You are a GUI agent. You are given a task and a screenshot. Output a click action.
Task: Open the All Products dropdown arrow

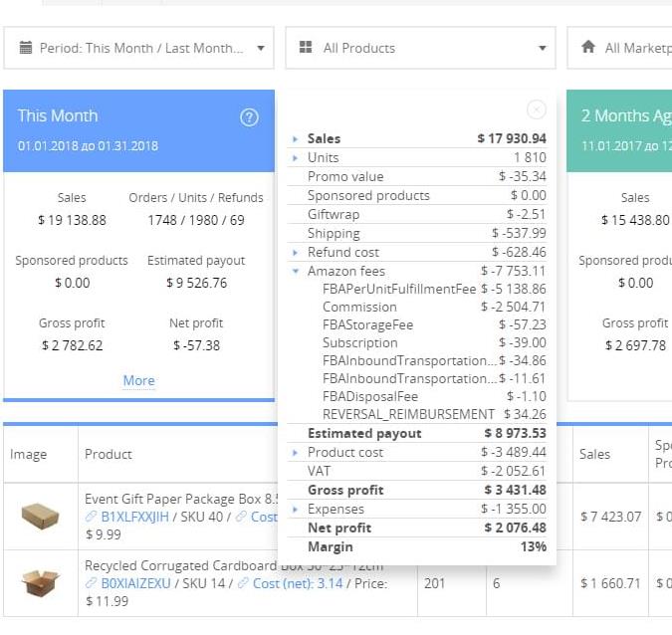pos(543,48)
